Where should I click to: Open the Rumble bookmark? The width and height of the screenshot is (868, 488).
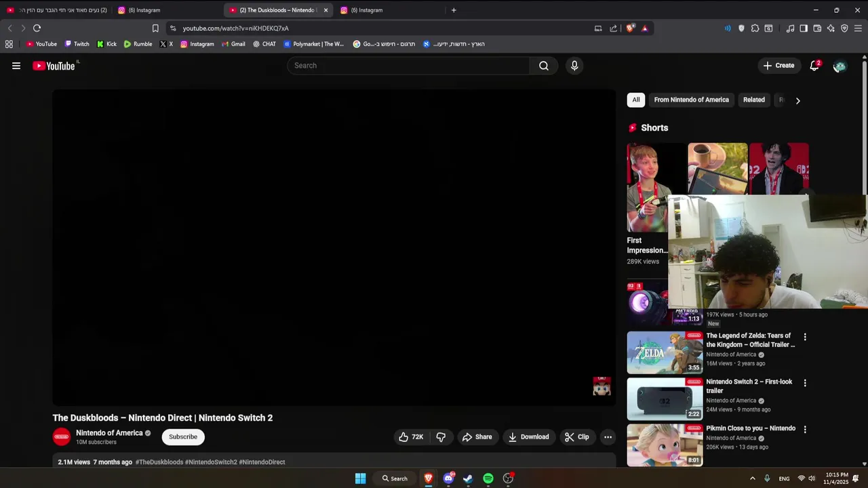tap(138, 44)
